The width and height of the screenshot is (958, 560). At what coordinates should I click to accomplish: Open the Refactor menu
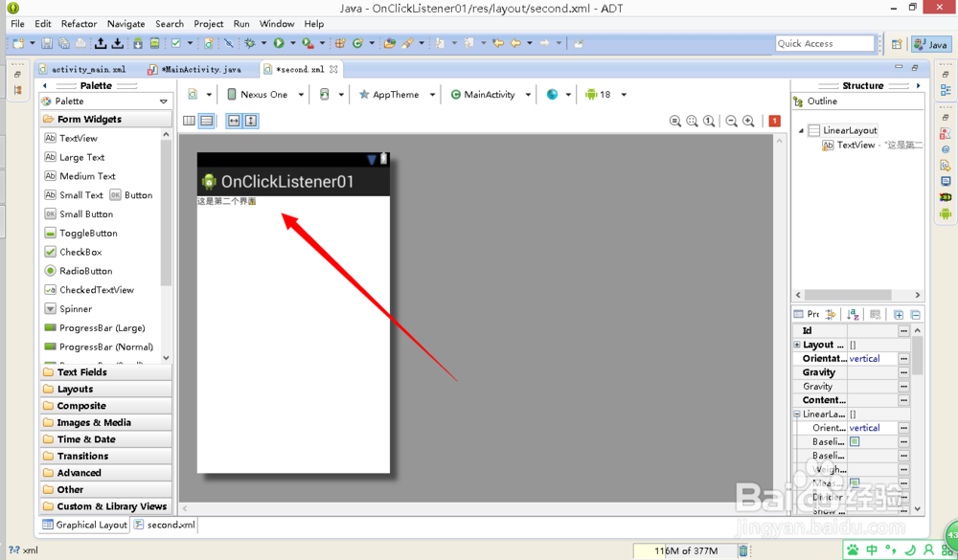click(x=79, y=24)
